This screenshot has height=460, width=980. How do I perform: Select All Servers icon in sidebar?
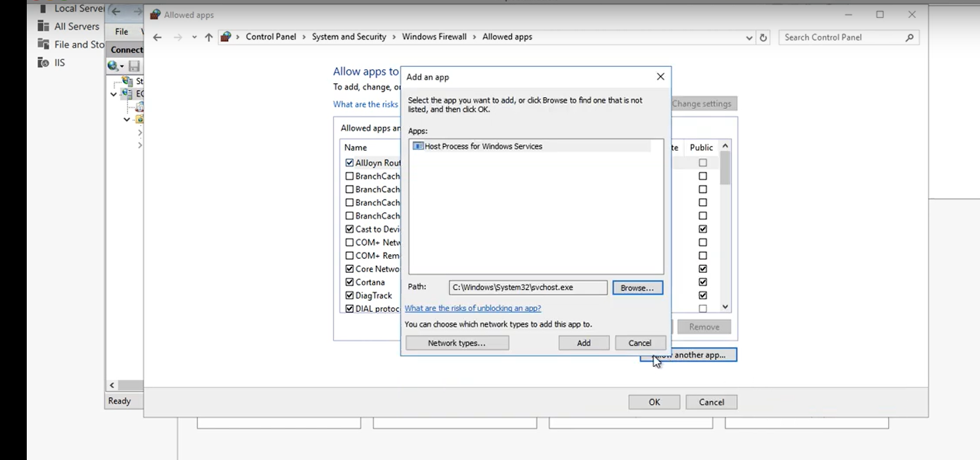[43, 26]
